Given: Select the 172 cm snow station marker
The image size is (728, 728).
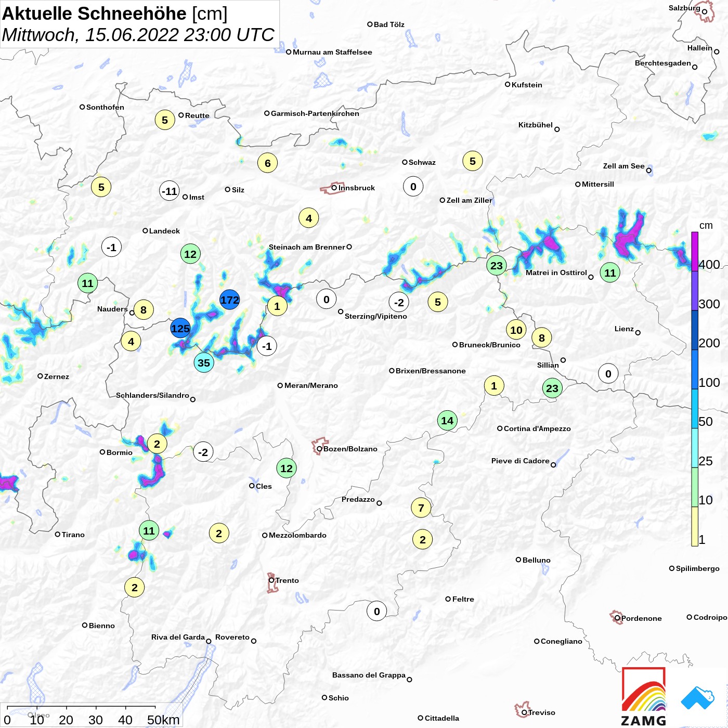Looking at the screenshot, I should pyautogui.click(x=229, y=300).
